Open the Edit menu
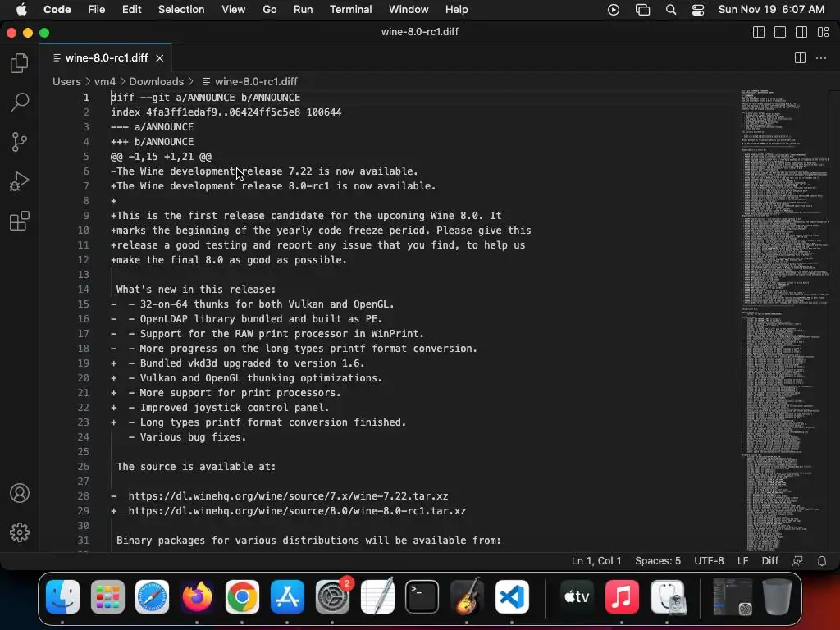Image resolution: width=840 pixels, height=630 pixels. coord(131,10)
